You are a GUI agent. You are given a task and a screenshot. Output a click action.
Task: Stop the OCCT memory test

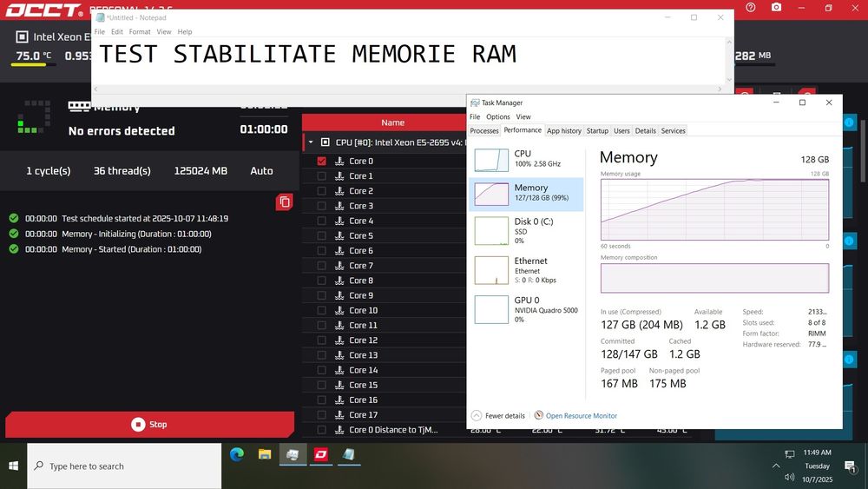coord(149,424)
